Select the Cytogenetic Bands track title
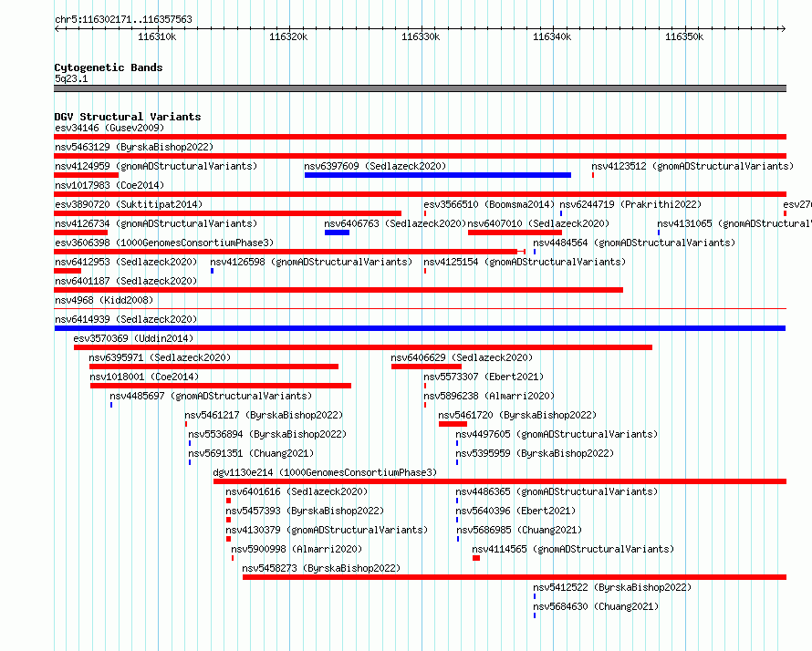The height and width of the screenshot is (651, 812). (109, 67)
